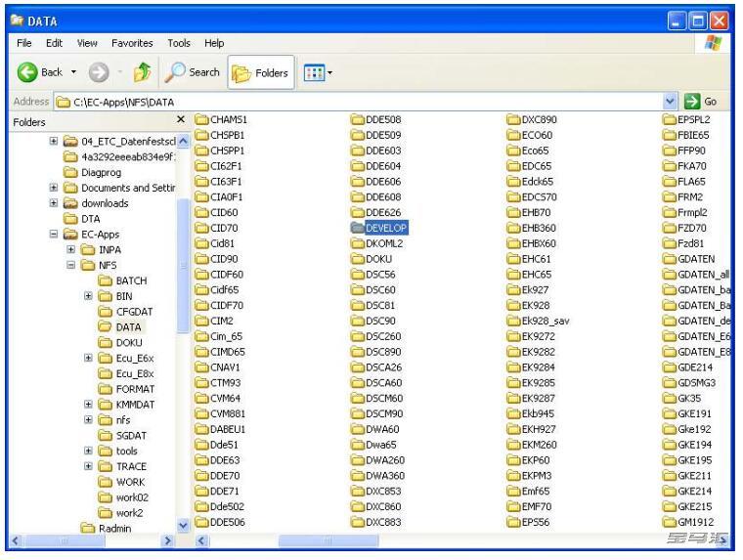Open the Views icon menu
This screenshot has width=743, height=560.
[x=314, y=72]
